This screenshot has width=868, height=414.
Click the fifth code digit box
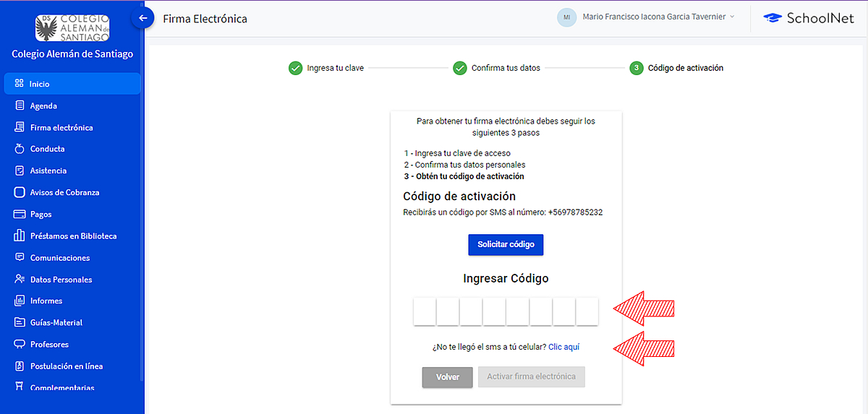point(517,311)
